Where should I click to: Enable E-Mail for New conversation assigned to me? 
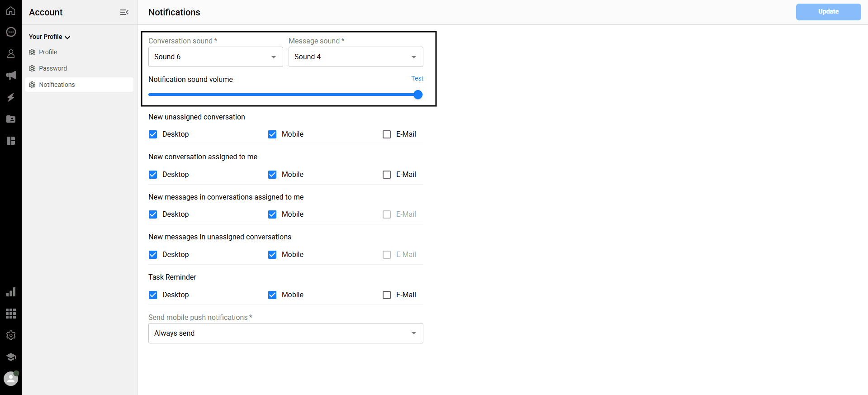(x=387, y=175)
